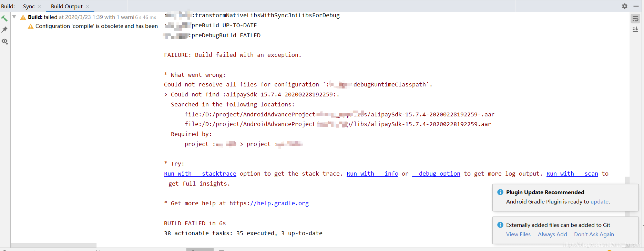This screenshot has height=251, width=644.
Task: Open the Build panel settings gear
Action: pyautogui.click(x=625, y=6)
